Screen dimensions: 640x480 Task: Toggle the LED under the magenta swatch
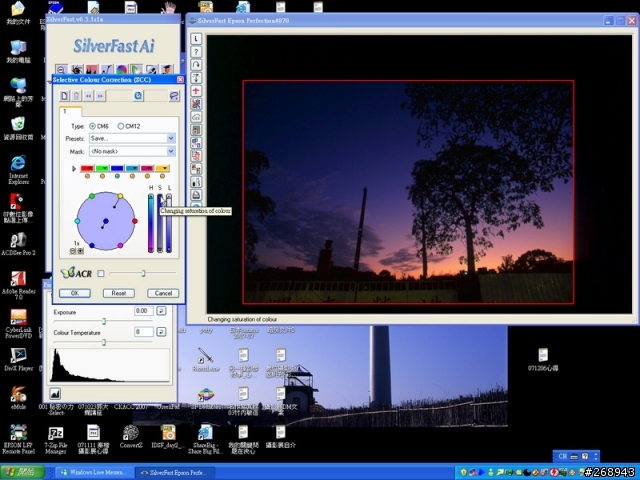tap(147, 176)
